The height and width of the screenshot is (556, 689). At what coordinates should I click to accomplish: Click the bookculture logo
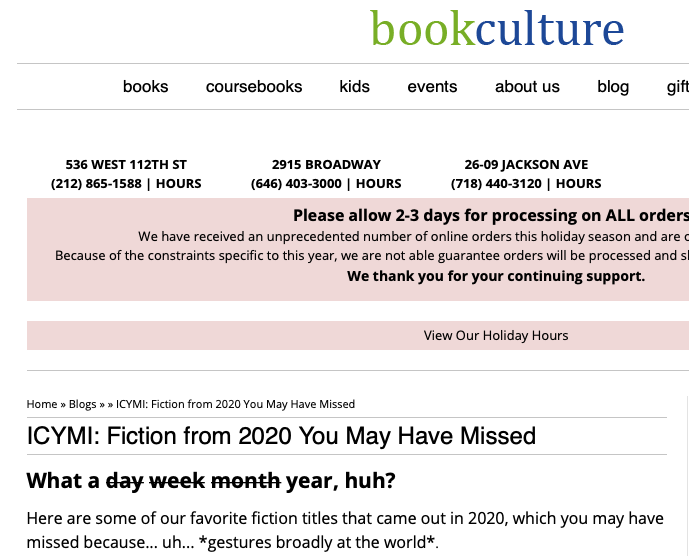tap(497, 29)
